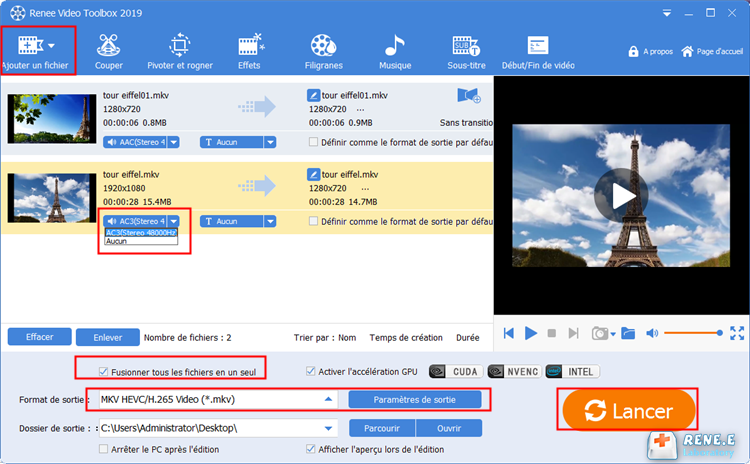Skip to previous in player controls
750x464 pixels.
[508, 333]
